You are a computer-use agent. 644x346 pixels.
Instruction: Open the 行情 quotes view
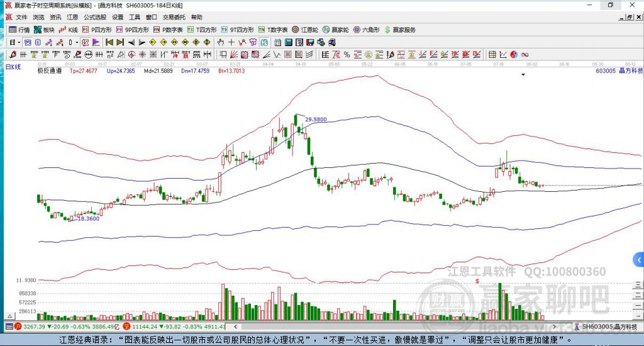pos(19,30)
